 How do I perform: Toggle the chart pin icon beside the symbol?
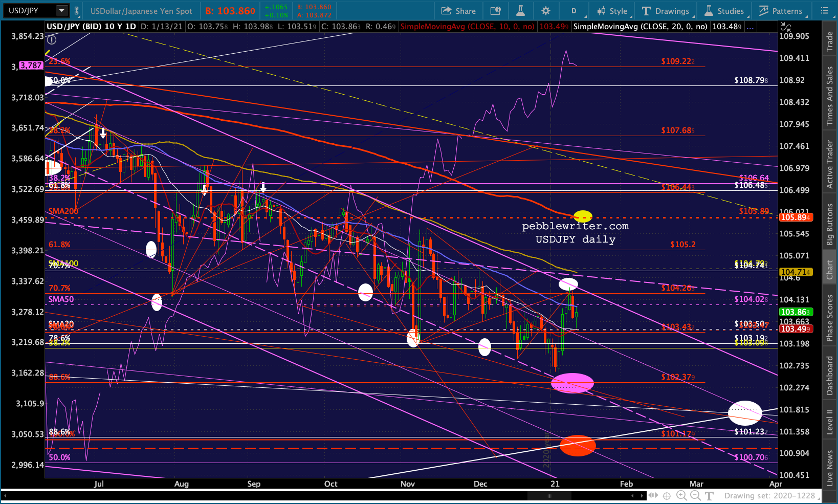click(x=77, y=11)
